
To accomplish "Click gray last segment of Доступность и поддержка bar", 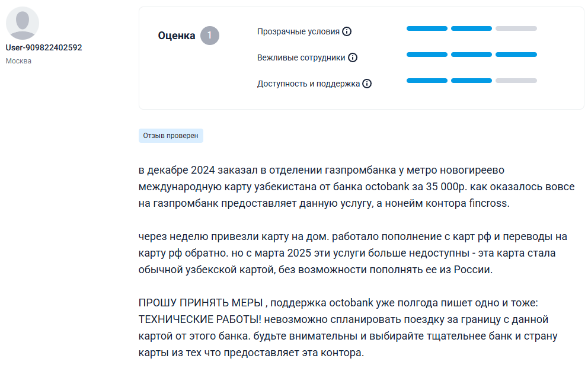I will pyautogui.click(x=516, y=81).
